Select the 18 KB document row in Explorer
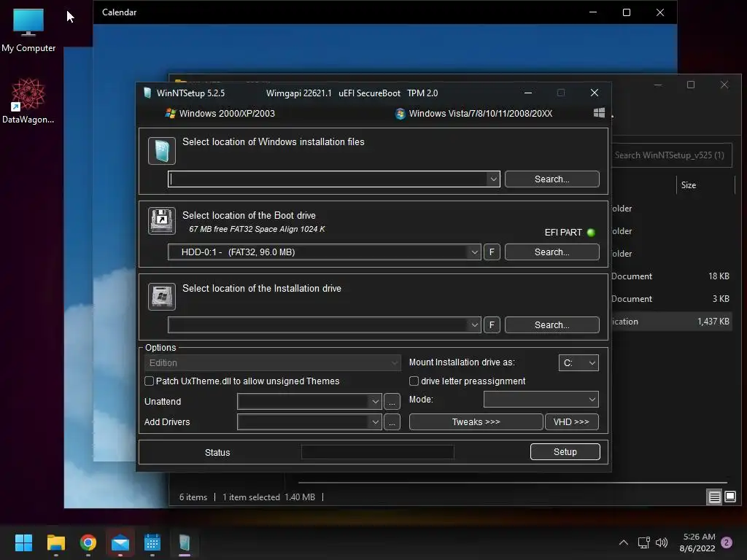The image size is (747, 560). [x=671, y=276]
